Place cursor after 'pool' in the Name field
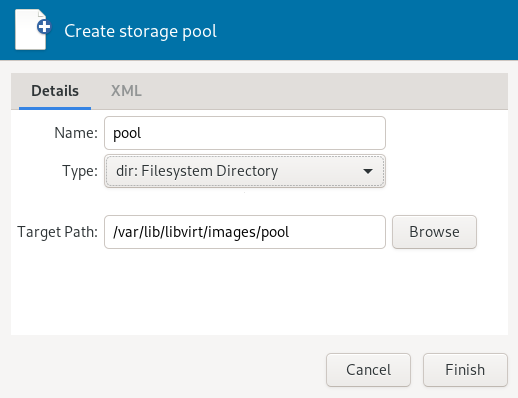 [x=142, y=133]
